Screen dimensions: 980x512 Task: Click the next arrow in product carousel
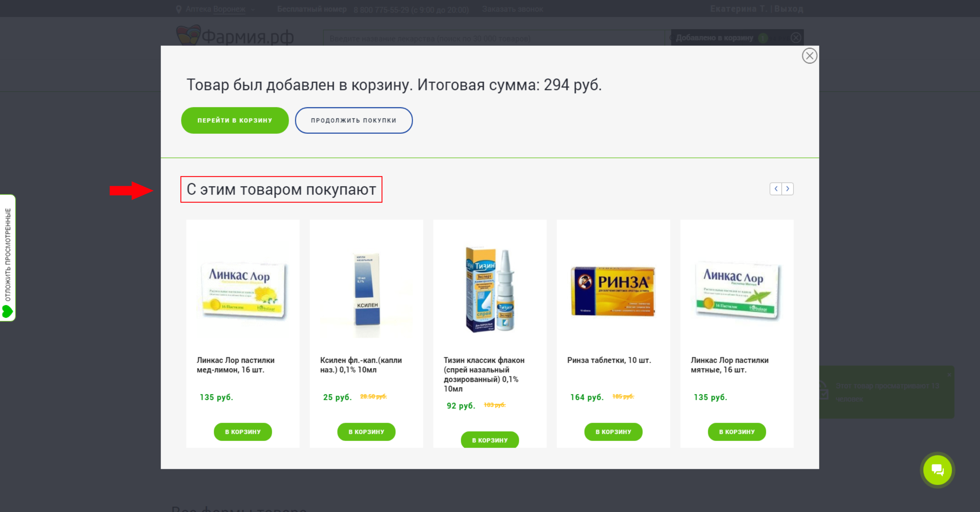tap(788, 189)
